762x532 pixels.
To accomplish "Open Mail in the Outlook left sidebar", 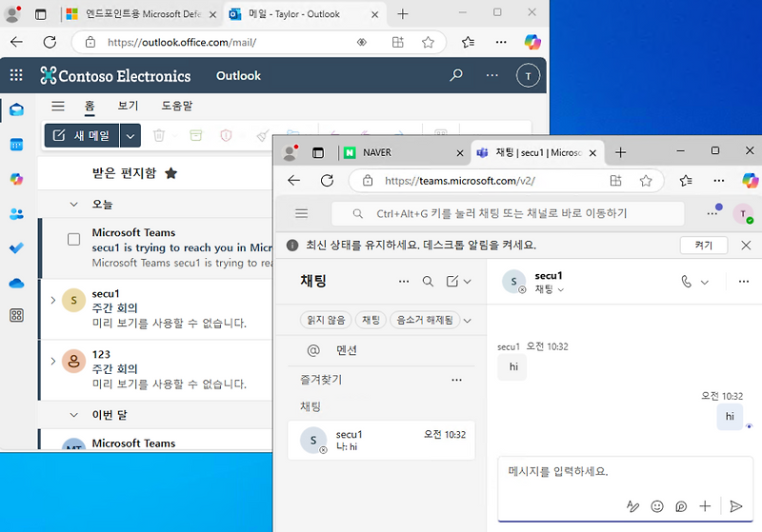I will pyautogui.click(x=16, y=109).
